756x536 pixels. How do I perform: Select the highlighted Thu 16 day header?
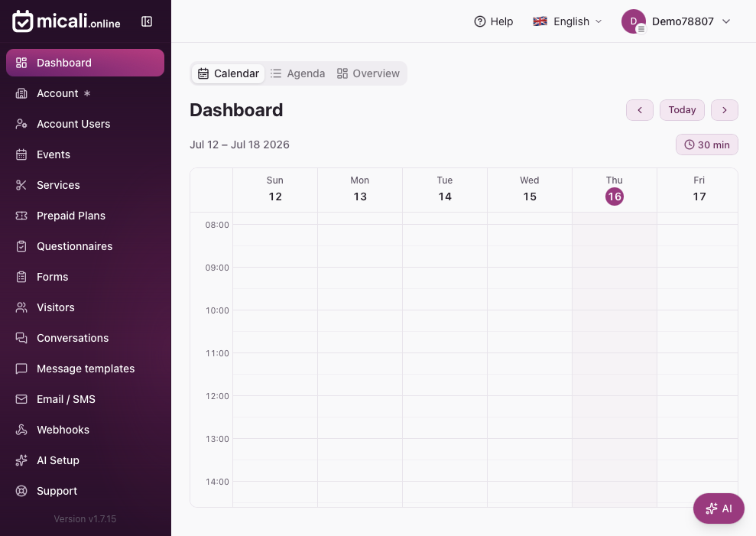(x=615, y=190)
